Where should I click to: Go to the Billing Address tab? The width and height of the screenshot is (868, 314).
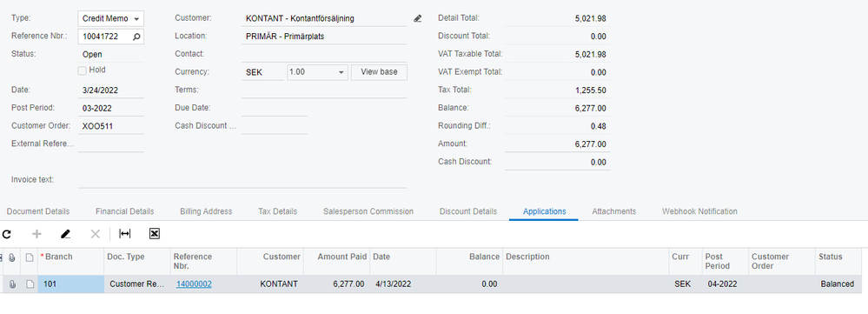206,211
